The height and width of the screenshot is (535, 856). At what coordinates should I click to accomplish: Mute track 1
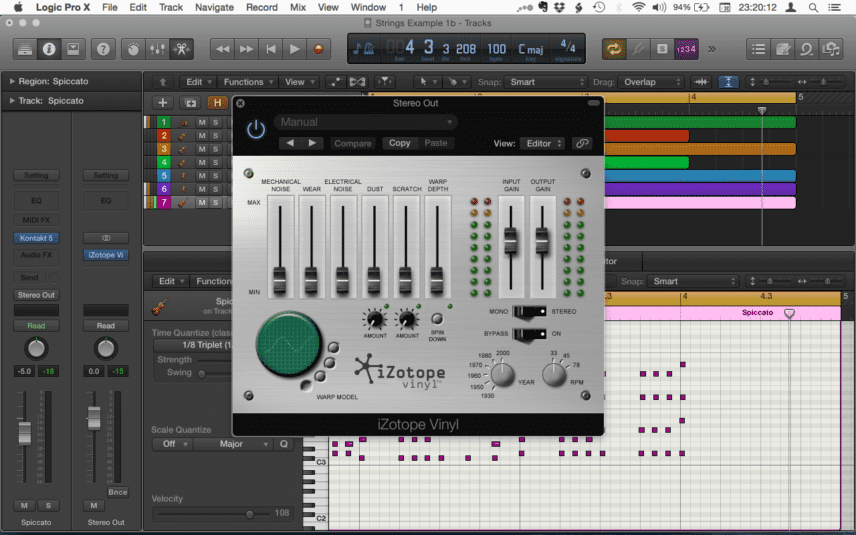pyautogui.click(x=202, y=122)
